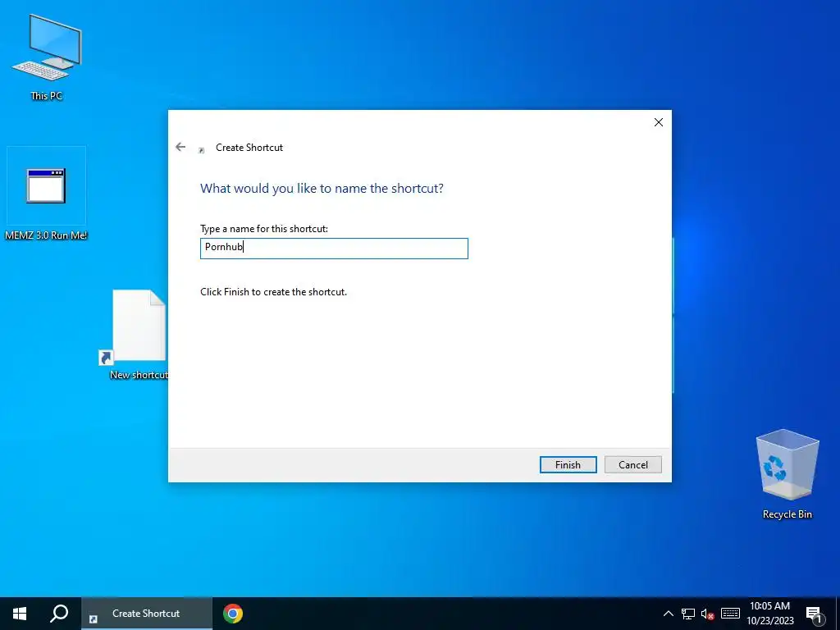Close the Create Shortcut dialog
Screen dimensions: 840x630
(659, 122)
